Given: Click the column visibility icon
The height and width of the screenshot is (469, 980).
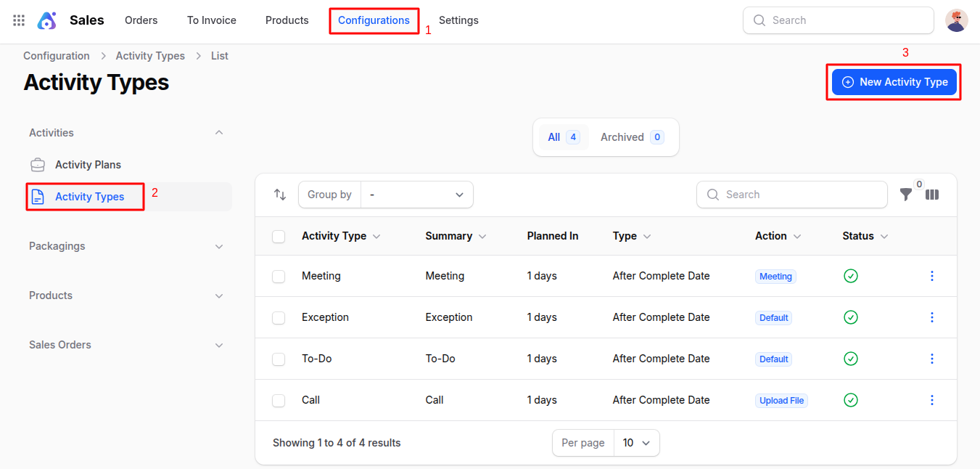Looking at the screenshot, I should (x=932, y=195).
